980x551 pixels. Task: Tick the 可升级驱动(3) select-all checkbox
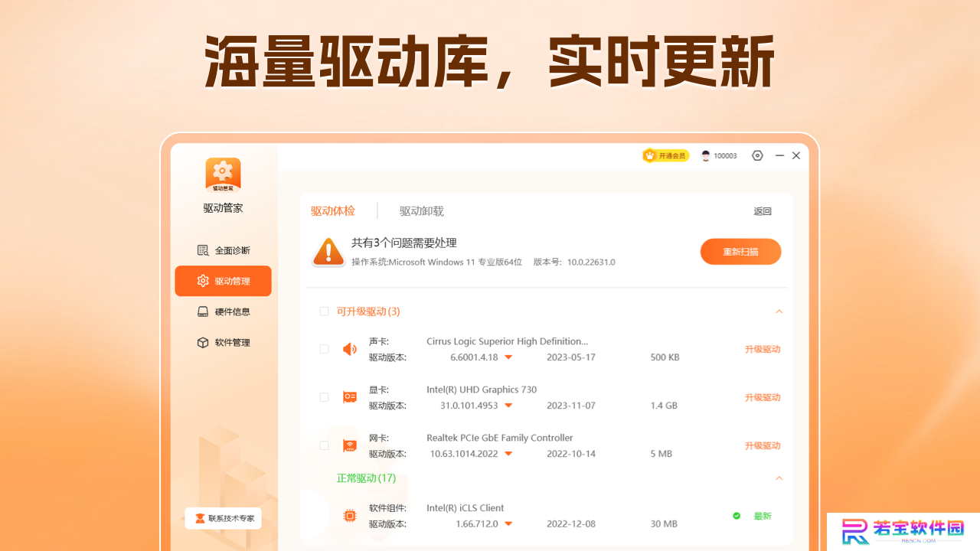click(x=324, y=311)
